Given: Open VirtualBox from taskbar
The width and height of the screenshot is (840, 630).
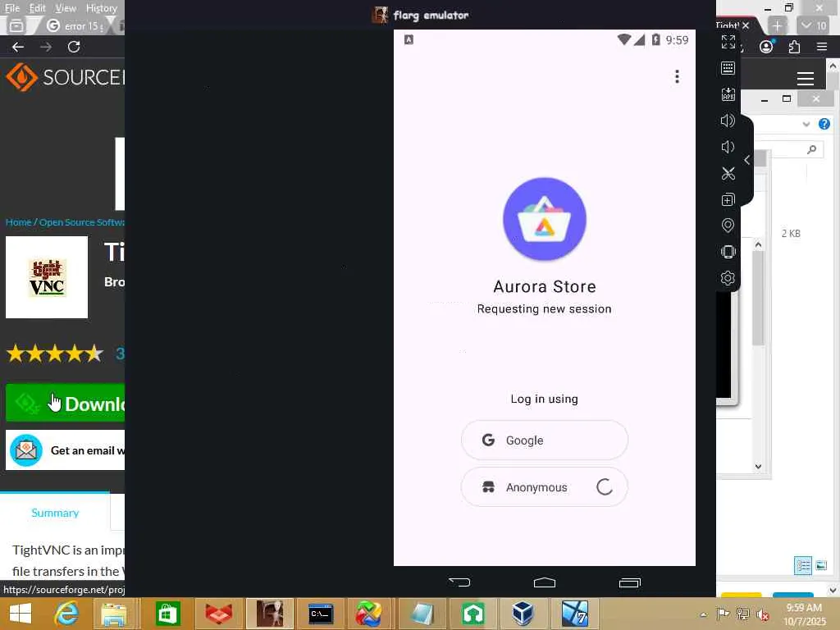Looking at the screenshot, I should pos(523,614).
